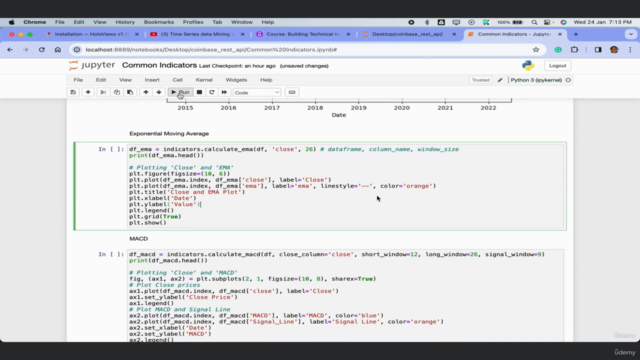Restart the kernel icon

point(211,92)
